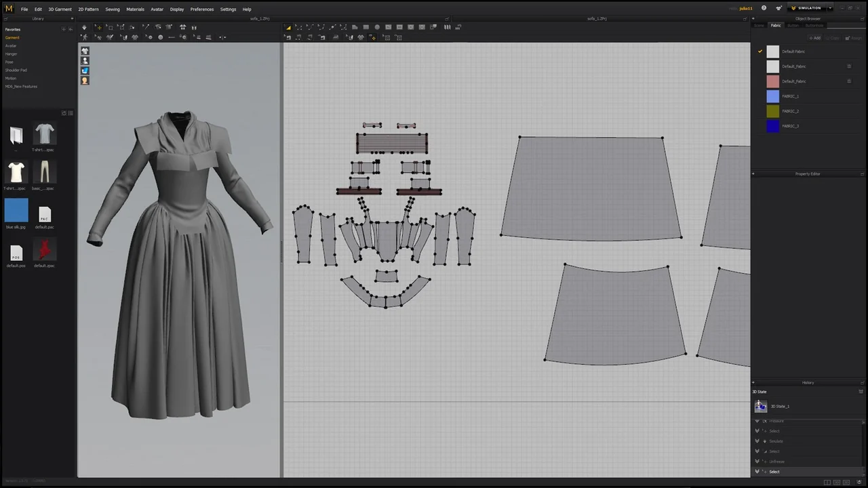Choose the Polygon pattern tool

click(x=355, y=27)
